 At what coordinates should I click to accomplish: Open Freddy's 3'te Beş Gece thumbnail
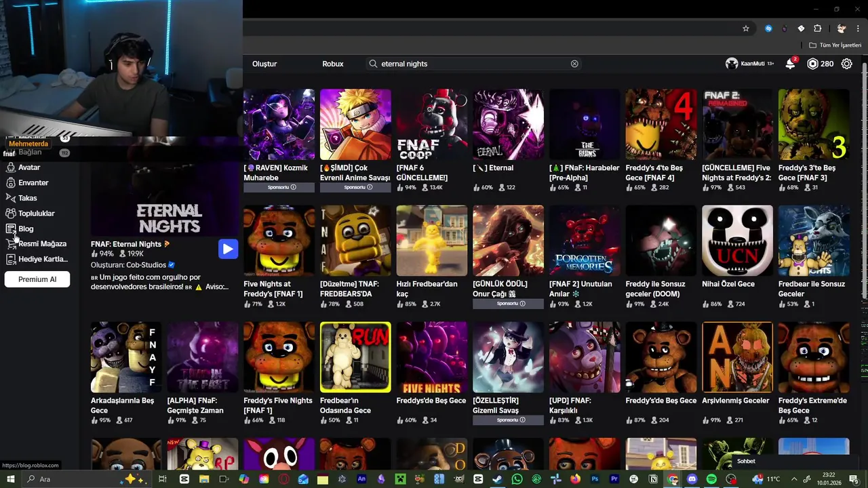coord(814,125)
